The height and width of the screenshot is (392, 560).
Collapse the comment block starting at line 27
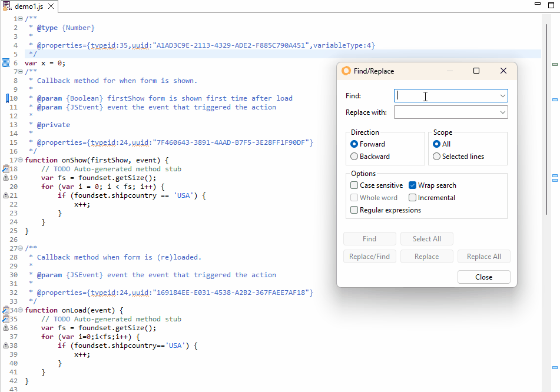point(21,248)
